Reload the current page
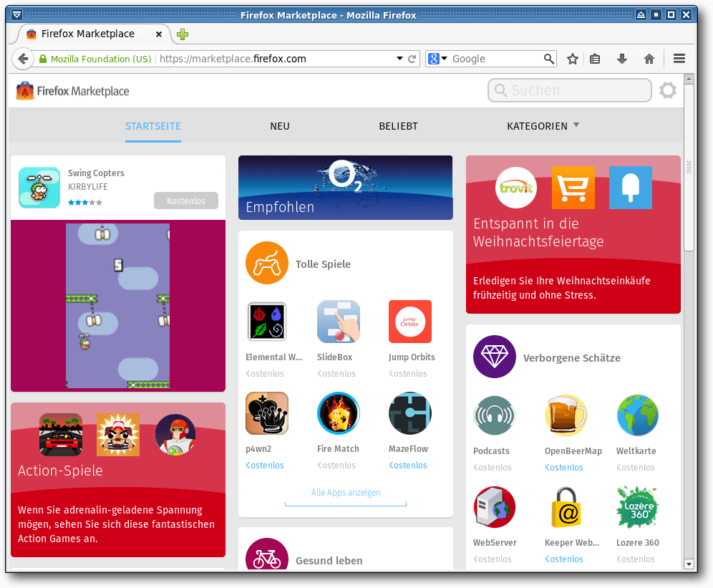The image size is (713, 588). 412,59
